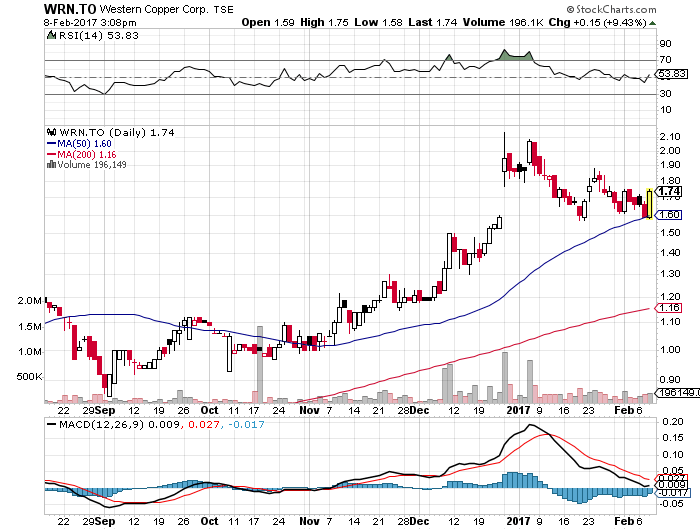Click the Volume 196,149 legend label
The width and height of the screenshot is (700, 530).
pos(92,165)
